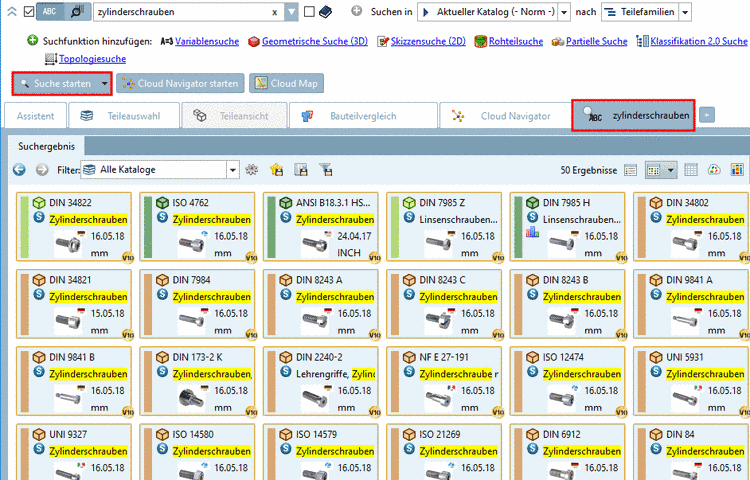Switch to the Cloud Navigator tab
Viewport: 750px width, 480px height.
click(x=505, y=116)
